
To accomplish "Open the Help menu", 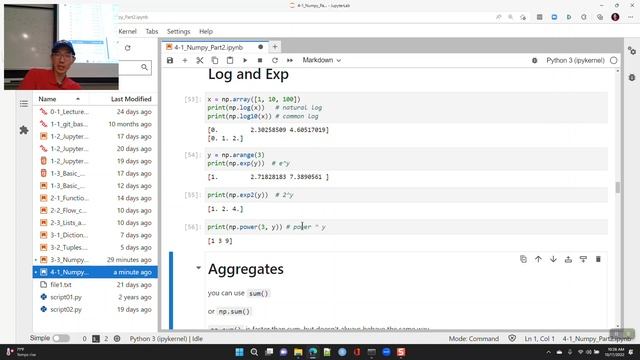I will (x=206, y=31).
